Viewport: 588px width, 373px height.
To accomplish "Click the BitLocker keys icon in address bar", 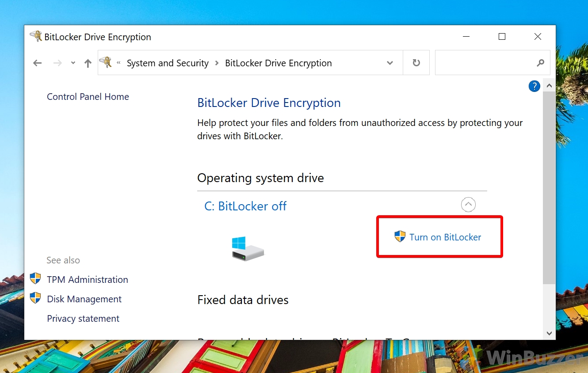I will click(106, 63).
